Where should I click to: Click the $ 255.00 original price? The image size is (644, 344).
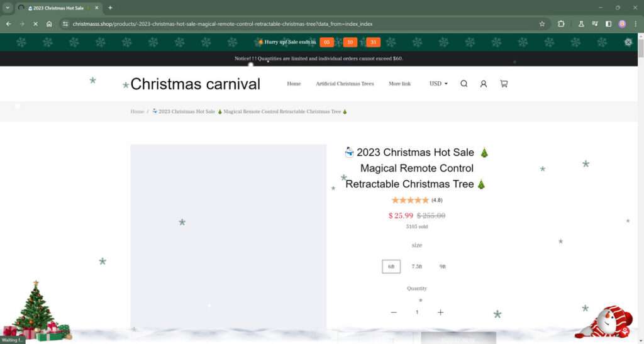(x=431, y=216)
